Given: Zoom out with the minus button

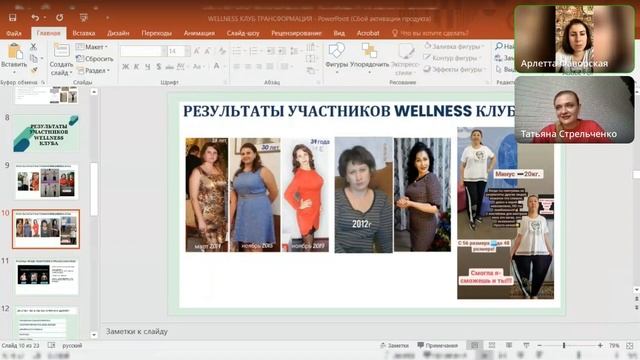Looking at the screenshot, I should tap(539, 345).
